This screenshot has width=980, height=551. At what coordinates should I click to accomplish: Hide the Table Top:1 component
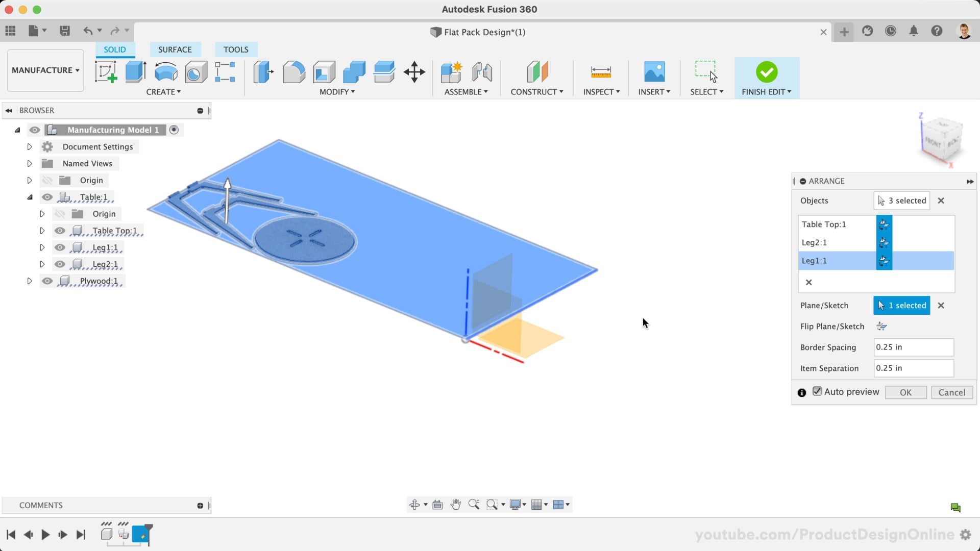(60, 231)
